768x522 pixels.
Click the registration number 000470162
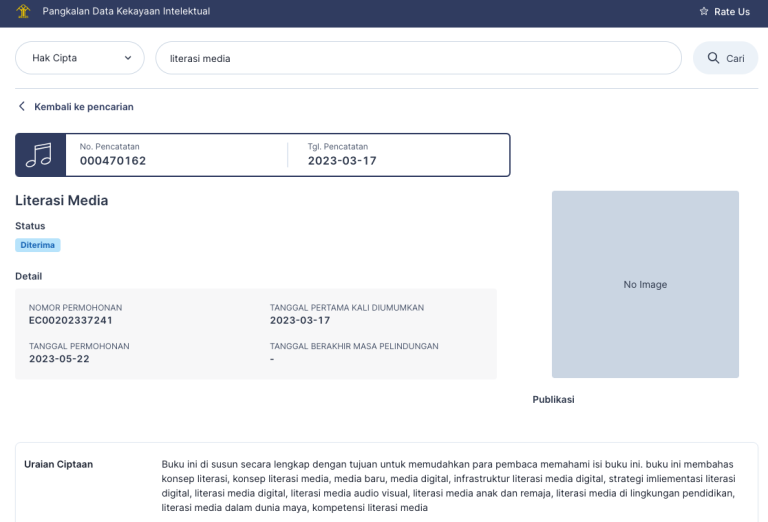coord(113,160)
